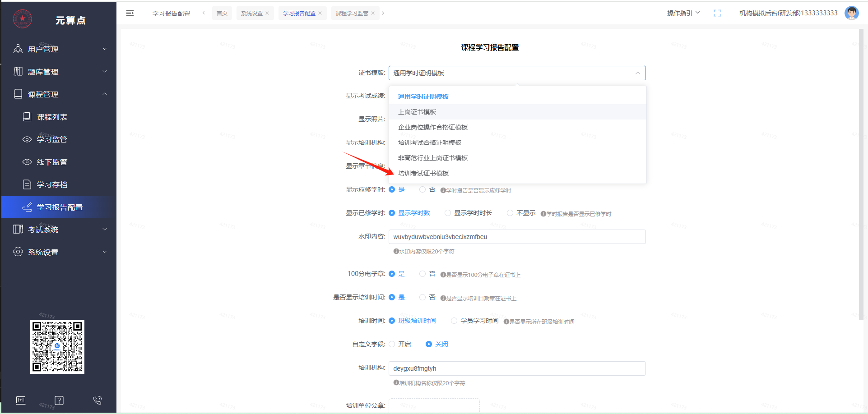Viewport: 868px width, 414px height.
Task: Choose 企业岗位操作合格证模板 option
Action: coord(517,127)
